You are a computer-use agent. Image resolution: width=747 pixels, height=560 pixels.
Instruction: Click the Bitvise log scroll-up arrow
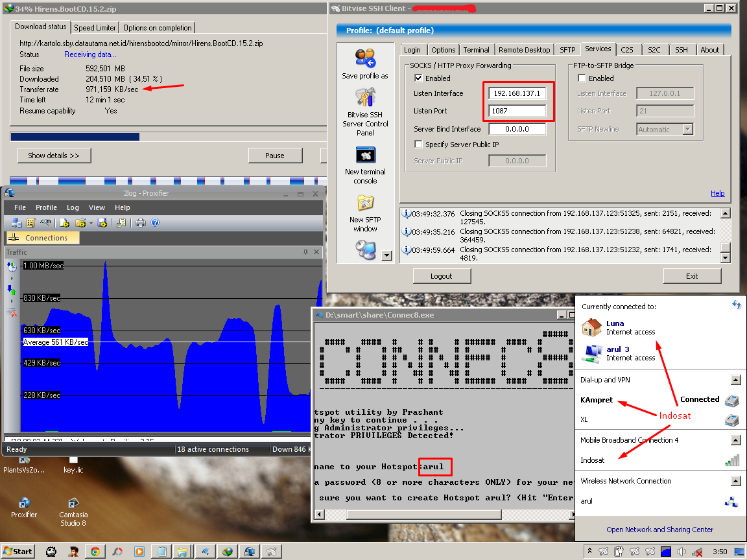(x=725, y=213)
